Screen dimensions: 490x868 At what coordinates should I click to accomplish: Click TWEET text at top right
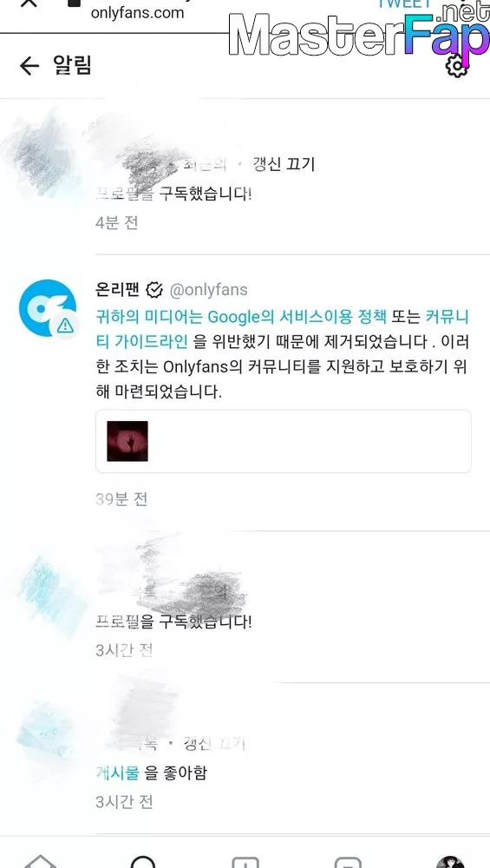point(404,3)
